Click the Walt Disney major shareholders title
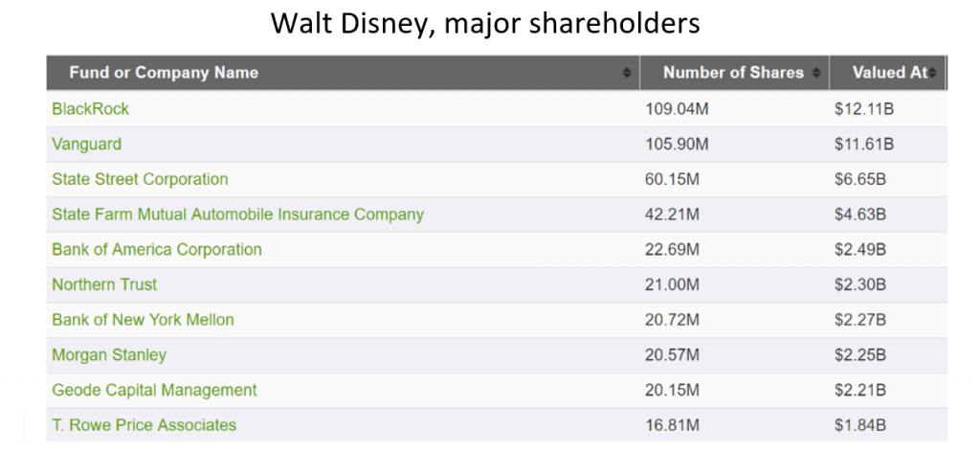Screen dimensions: 980x476 click(x=485, y=24)
